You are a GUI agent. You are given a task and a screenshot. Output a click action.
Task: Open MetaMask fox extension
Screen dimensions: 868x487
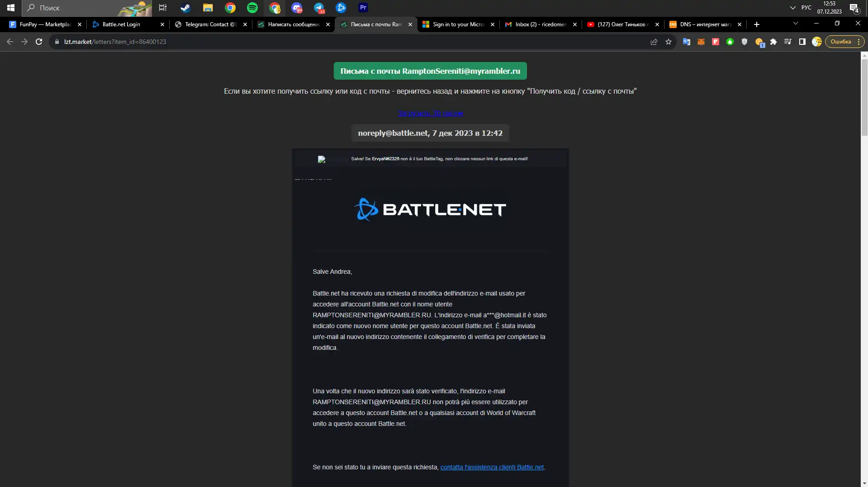click(701, 42)
